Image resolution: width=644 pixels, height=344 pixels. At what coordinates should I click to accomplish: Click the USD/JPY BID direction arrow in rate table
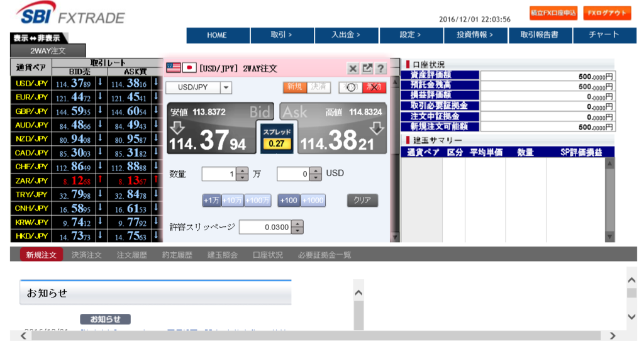click(x=100, y=82)
